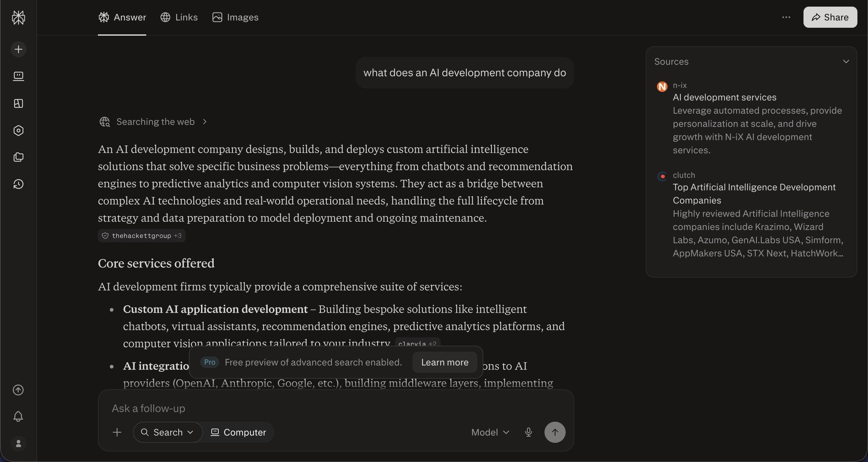Open the Computer icon in the sidebar

click(x=19, y=76)
